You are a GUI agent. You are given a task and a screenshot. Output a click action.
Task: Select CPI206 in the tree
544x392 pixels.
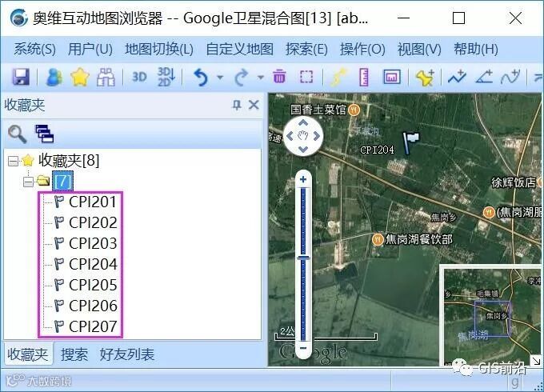(92, 306)
